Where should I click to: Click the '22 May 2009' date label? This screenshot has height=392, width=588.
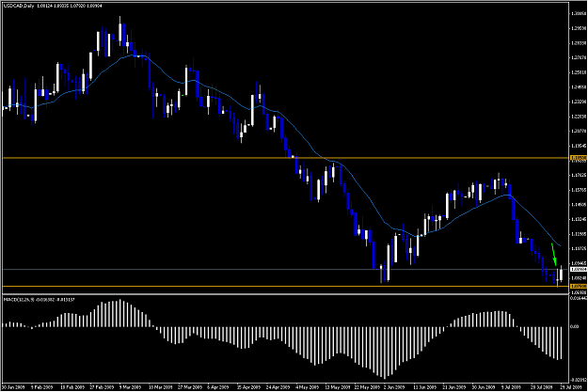pyautogui.click(x=366, y=387)
